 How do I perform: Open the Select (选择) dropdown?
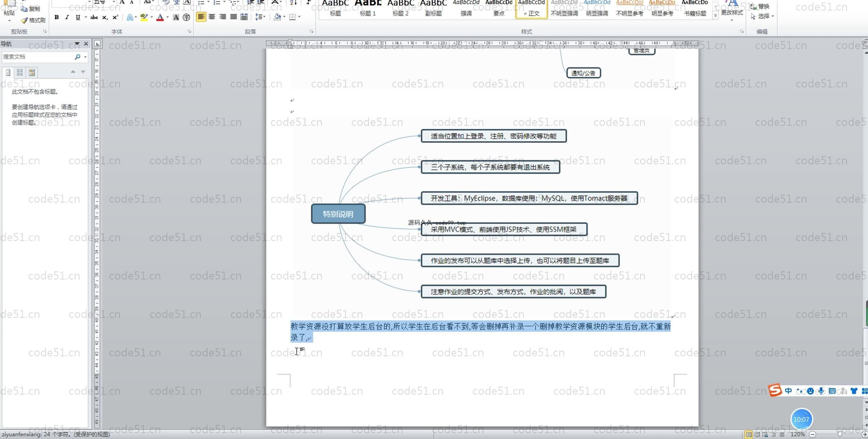(762, 16)
